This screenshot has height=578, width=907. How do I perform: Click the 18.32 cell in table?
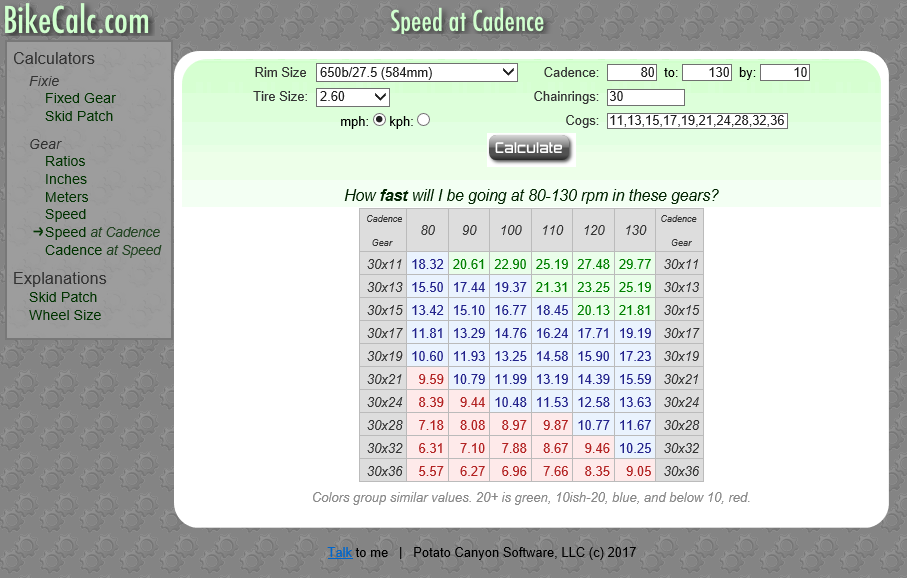[427, 264]
